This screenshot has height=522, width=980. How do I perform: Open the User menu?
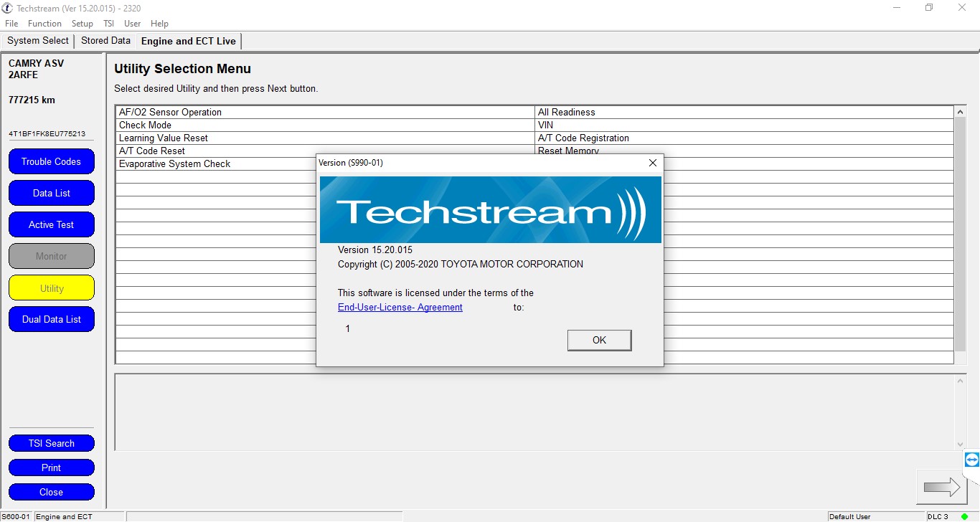click(x=132, y=24)
